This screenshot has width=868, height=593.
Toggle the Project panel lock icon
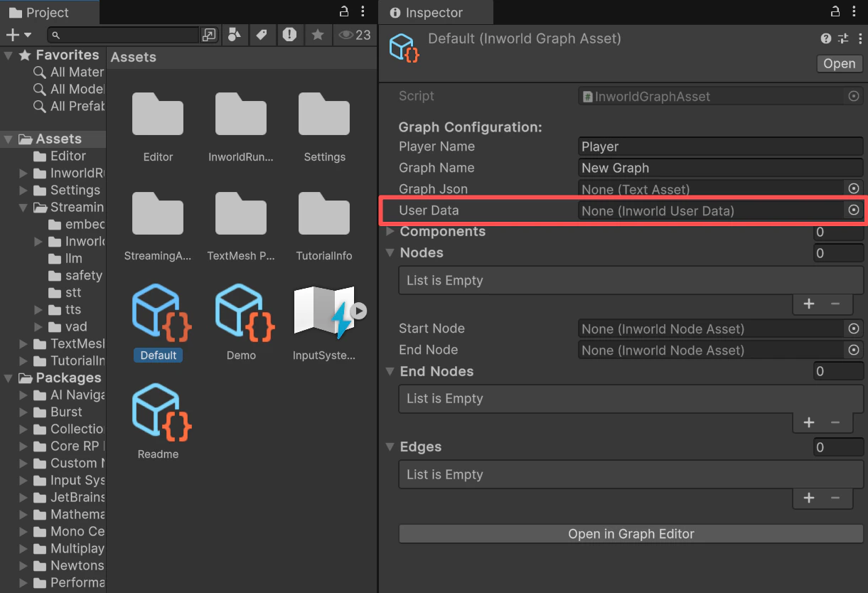click(343, 11)
